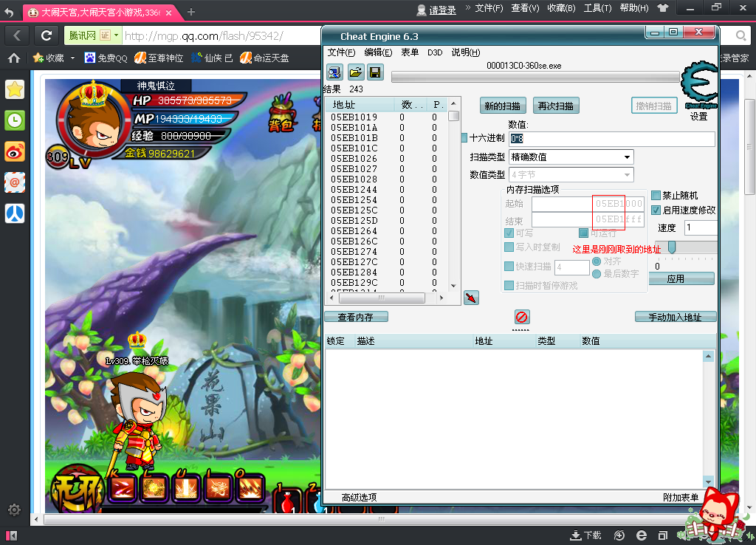Click the 数值 value input field
Image resolution: width=756 pixels, height=545 pixels.
tap(612, 138)
